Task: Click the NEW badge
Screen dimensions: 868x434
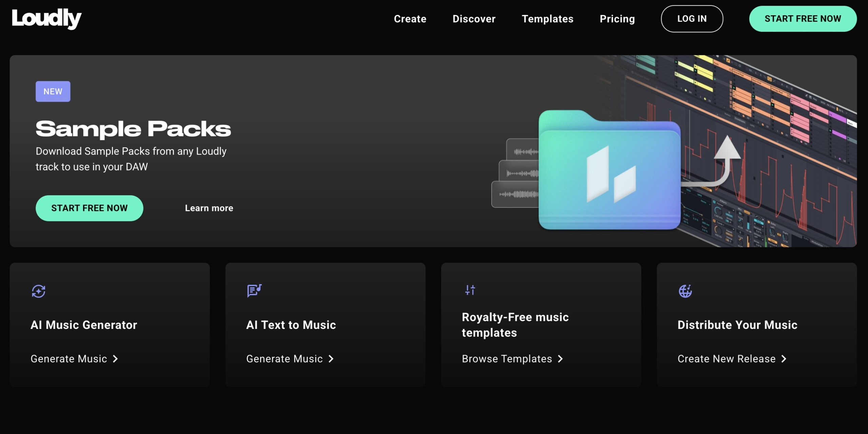Action: click(53, 91)
